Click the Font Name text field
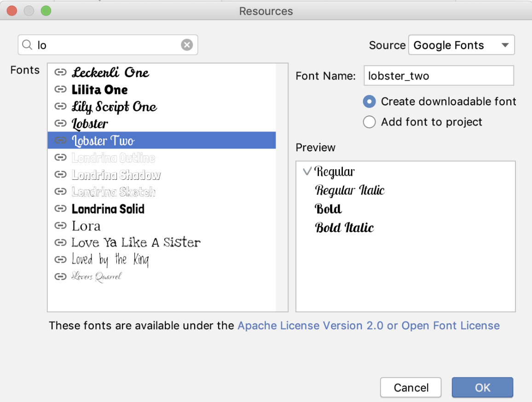Image resolution: width=532 pixels, height=402 pixels. pos(438,76)
